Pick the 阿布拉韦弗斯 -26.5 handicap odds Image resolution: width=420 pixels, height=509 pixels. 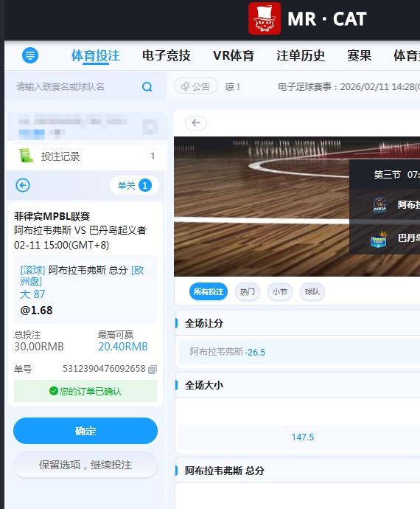coord(299,352)
